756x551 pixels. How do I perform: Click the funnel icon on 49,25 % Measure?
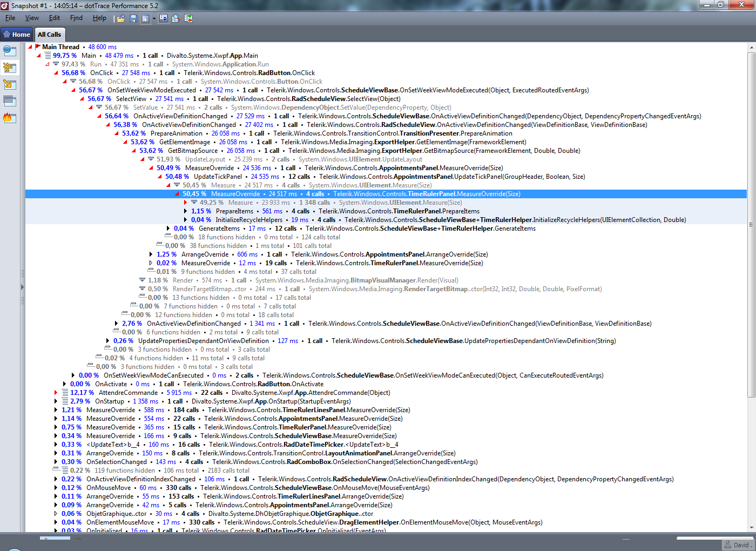pos(194,203)
